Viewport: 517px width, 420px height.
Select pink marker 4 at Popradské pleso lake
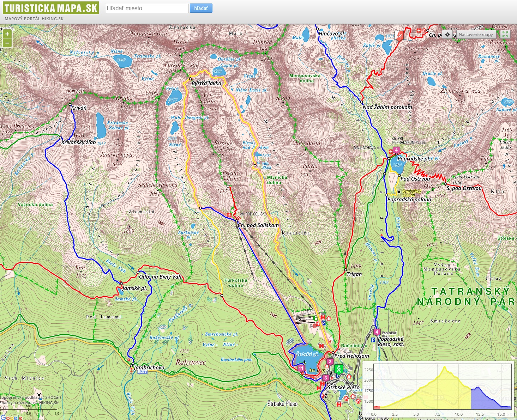pyautogui.click(x=396, y=150)
